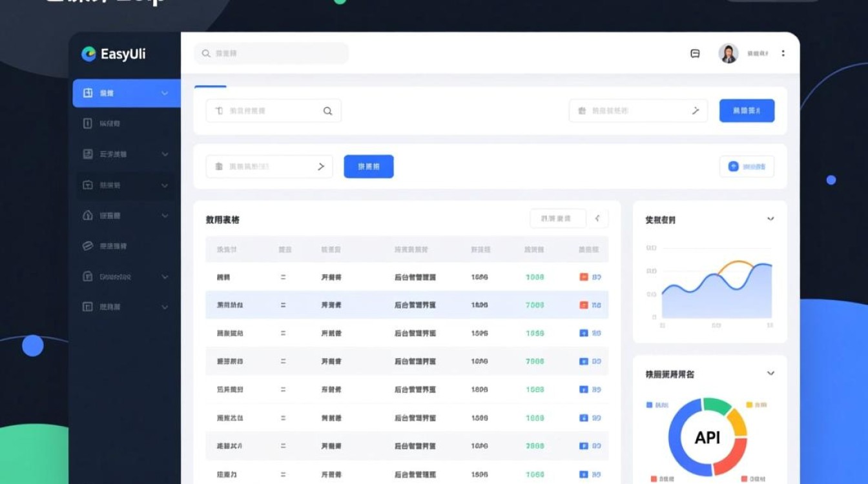Image resolution: width=868 pixels, height=484 pixels.
Task: Open the three-dot menu beside the user name
Action: 783,54
